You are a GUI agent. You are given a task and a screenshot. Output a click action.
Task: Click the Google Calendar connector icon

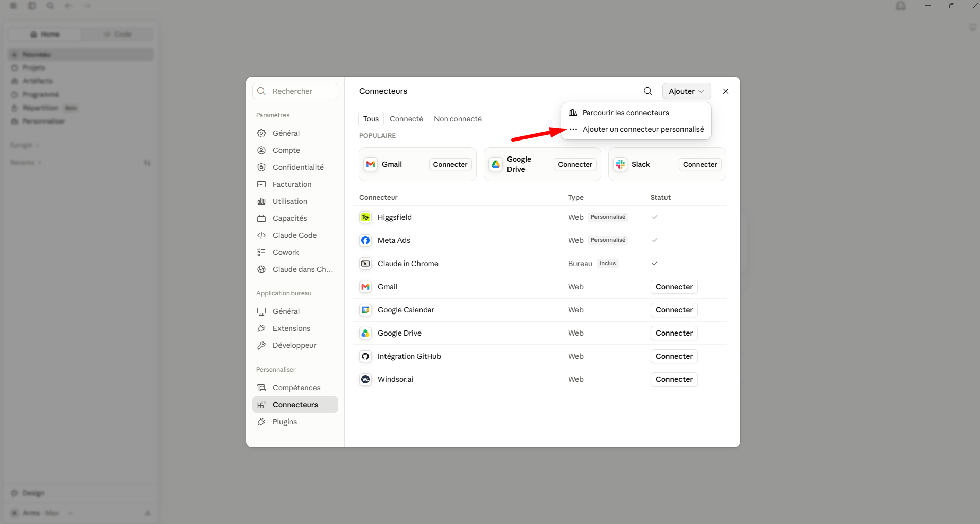(x=365, y=310)
